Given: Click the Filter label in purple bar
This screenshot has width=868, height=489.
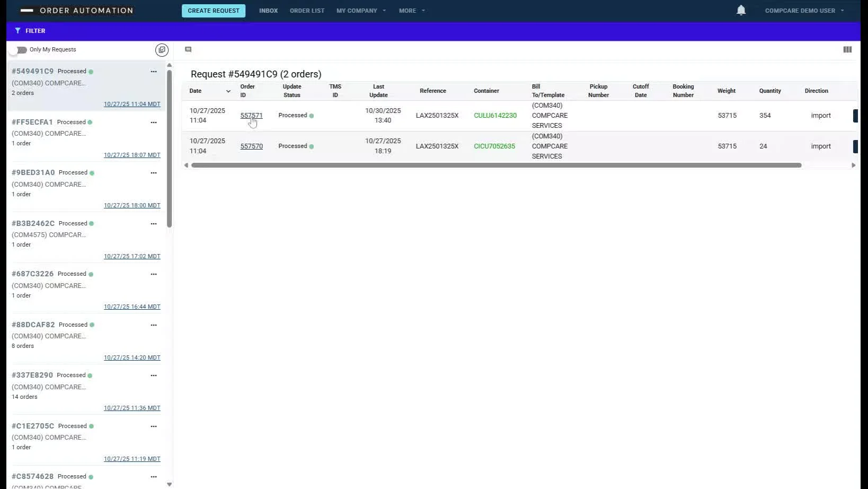Looking at the screenshot, I should coord(36,31).
